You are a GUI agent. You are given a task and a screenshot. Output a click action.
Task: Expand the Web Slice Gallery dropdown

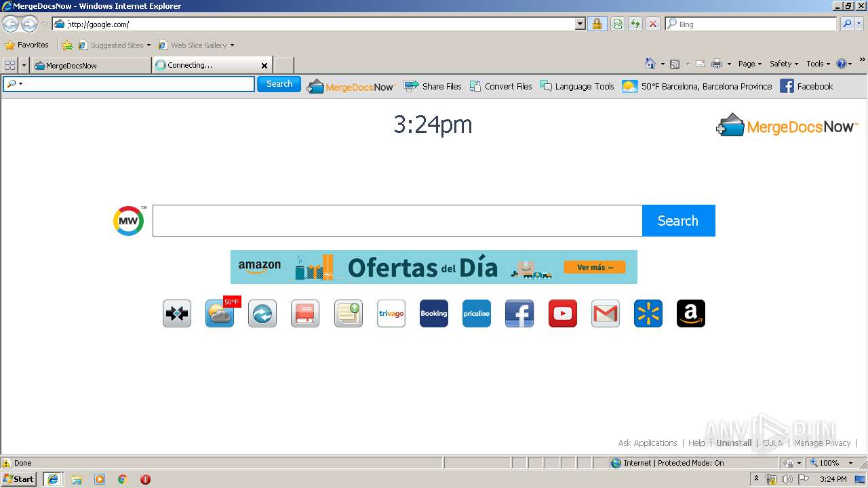[x=232, y=45]
